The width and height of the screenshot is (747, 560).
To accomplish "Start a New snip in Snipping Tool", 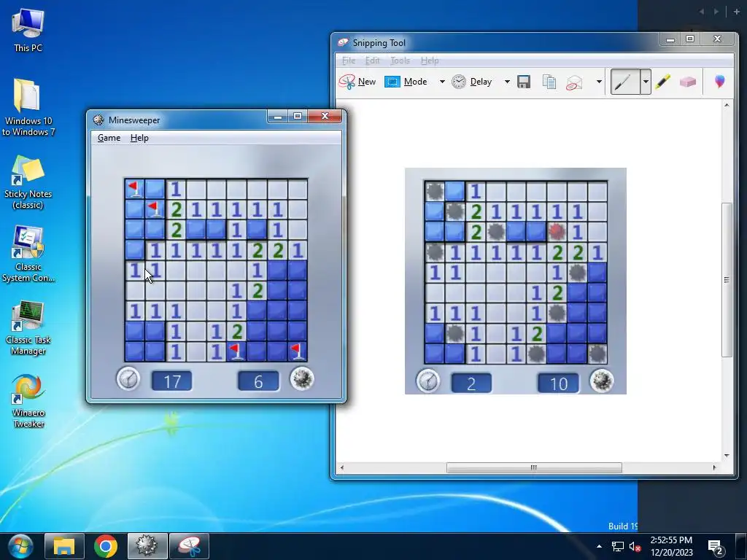I will (x=357, y=82).
